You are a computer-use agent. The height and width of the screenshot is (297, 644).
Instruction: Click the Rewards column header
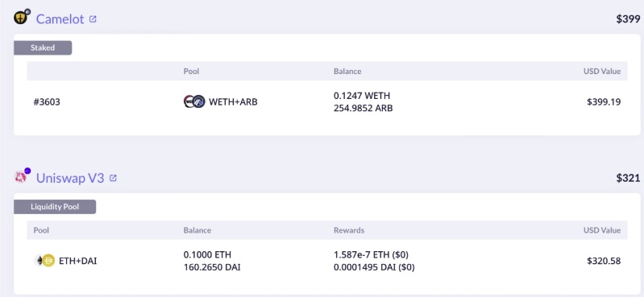tap(349, 230)
